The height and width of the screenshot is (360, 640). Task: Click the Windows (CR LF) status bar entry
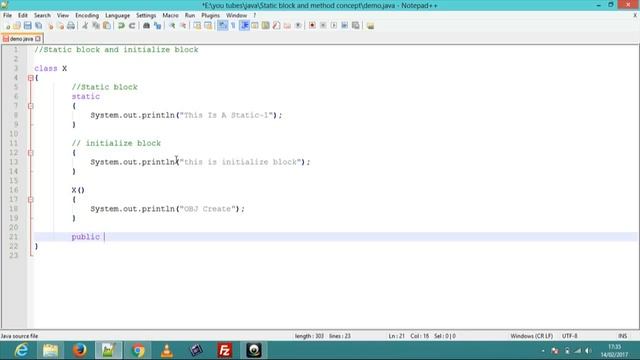pos(531,336)
